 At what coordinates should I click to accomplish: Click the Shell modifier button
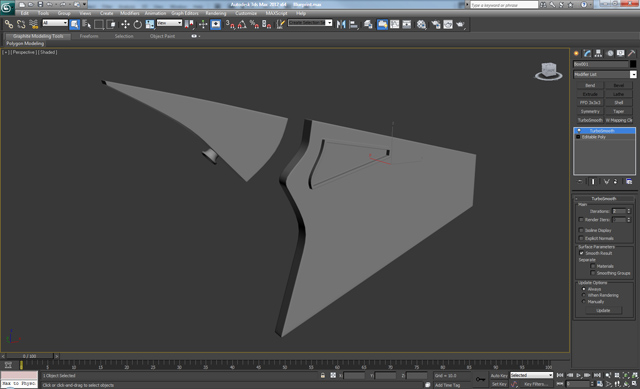click(619, 102)
